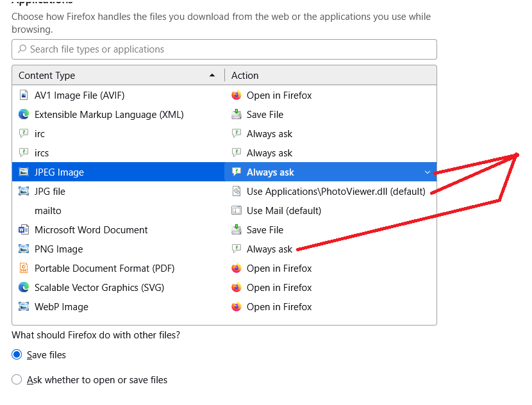This screenshot has height=405, width=532.
Task: Click the Save File icon in the XML row
Action: [x=237, y=115]
